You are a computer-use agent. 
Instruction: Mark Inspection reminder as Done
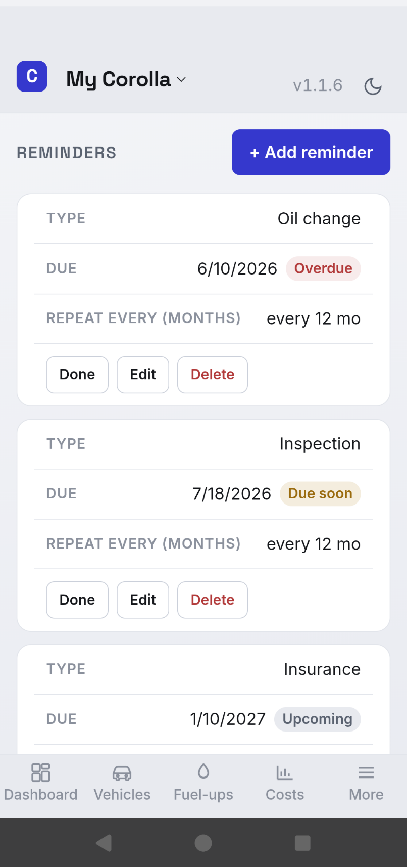pos(77,600)
